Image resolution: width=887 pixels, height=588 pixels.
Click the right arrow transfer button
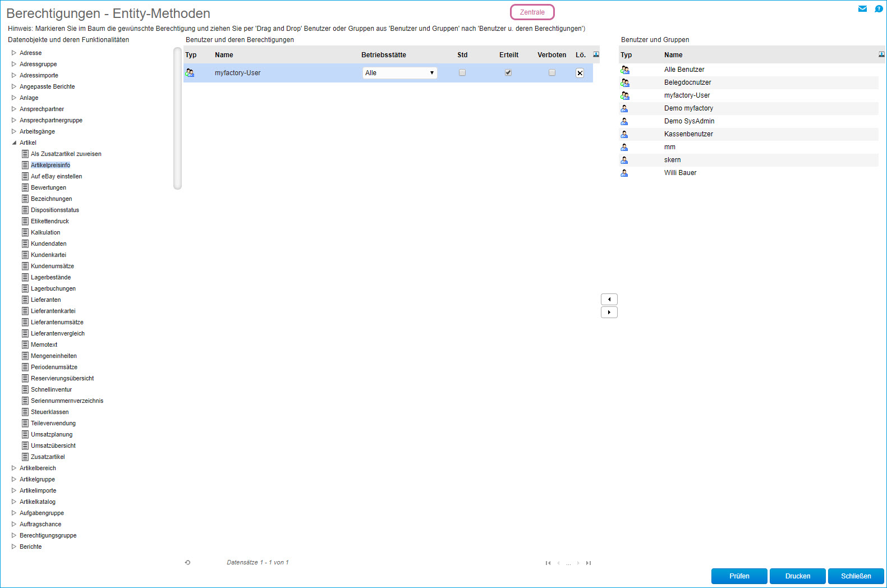coord(609,313)
